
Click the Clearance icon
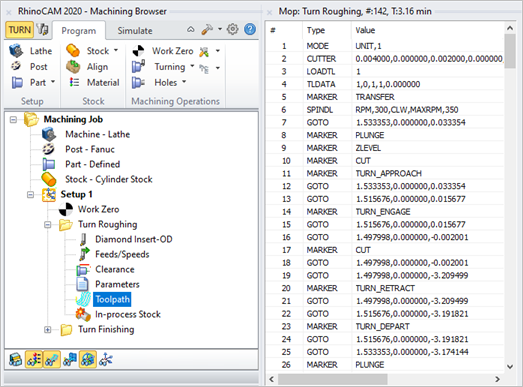click(83, 269)
